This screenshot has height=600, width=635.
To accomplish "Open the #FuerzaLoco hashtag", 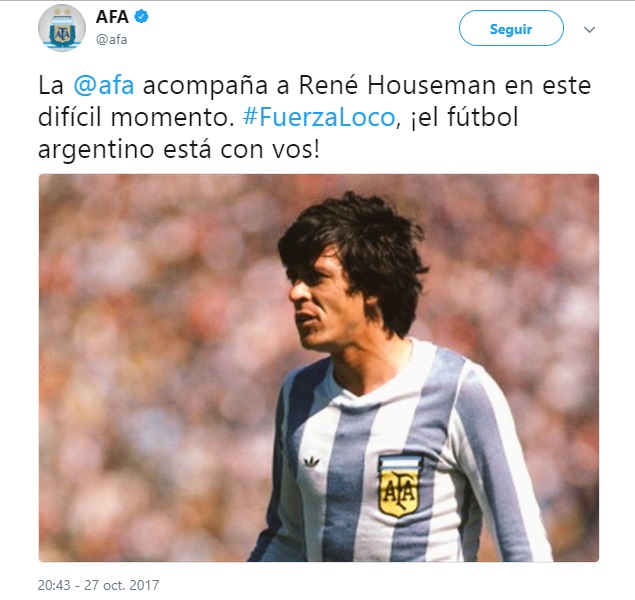I will point(319,117).
